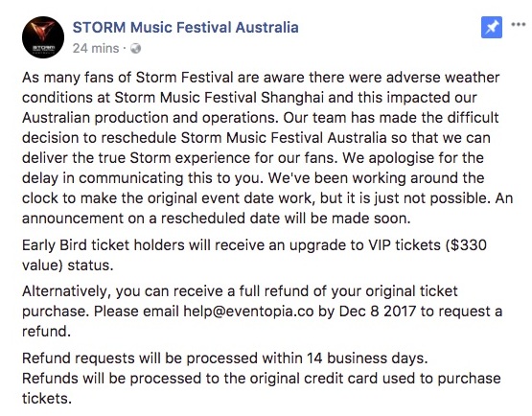
Task: Open STORM Music Festival Australia page link
Action: pyautogui.click(x=186, y=27)
